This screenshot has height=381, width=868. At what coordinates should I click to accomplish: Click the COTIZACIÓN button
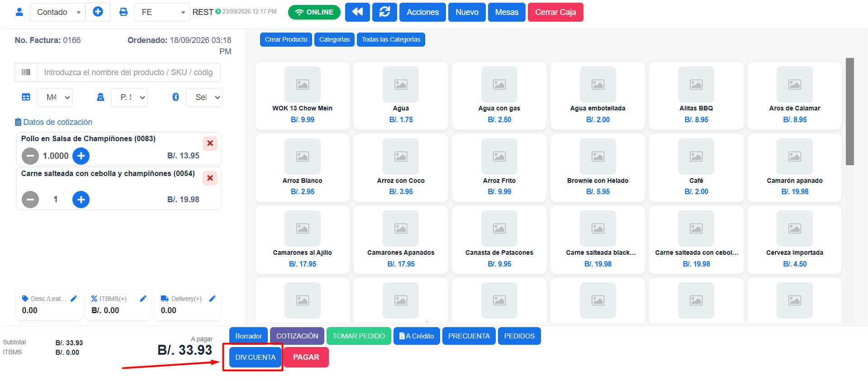297,336
